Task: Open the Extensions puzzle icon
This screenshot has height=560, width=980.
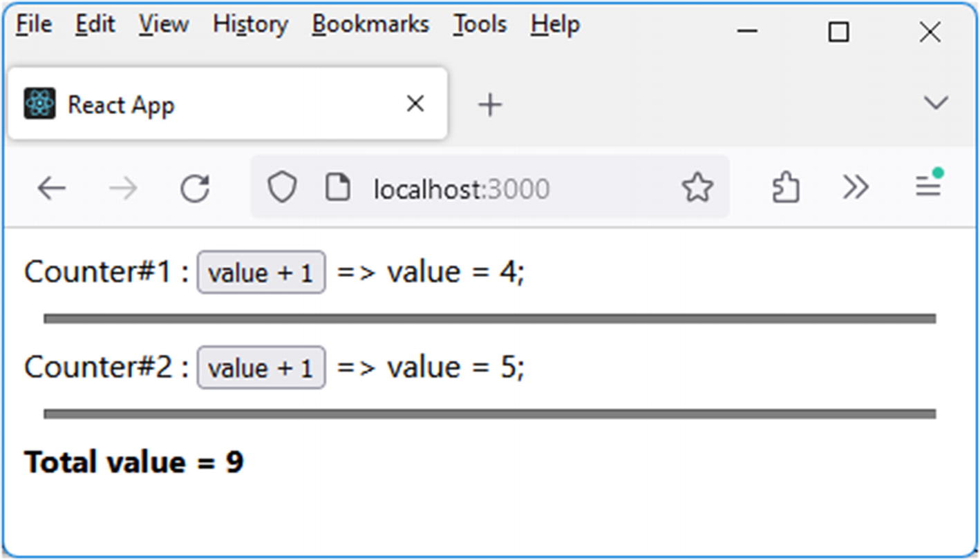Action: pyautogui.click(x=786, y=188)
